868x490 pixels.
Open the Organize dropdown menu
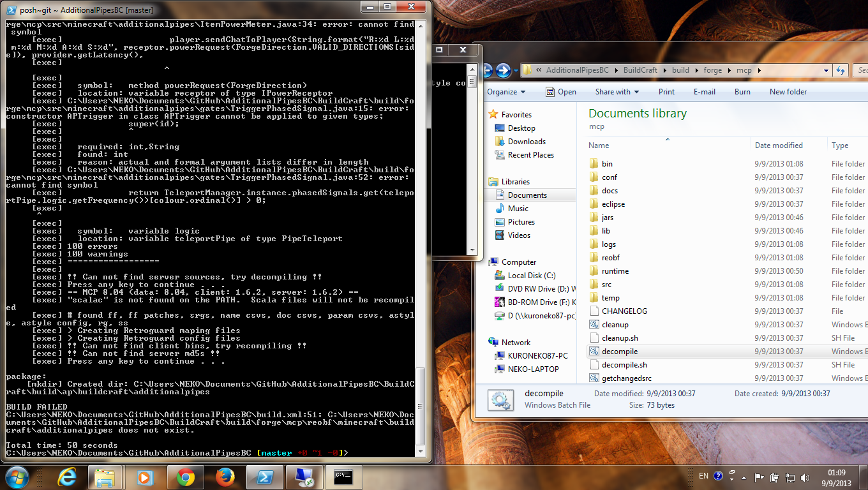[506, 92]
